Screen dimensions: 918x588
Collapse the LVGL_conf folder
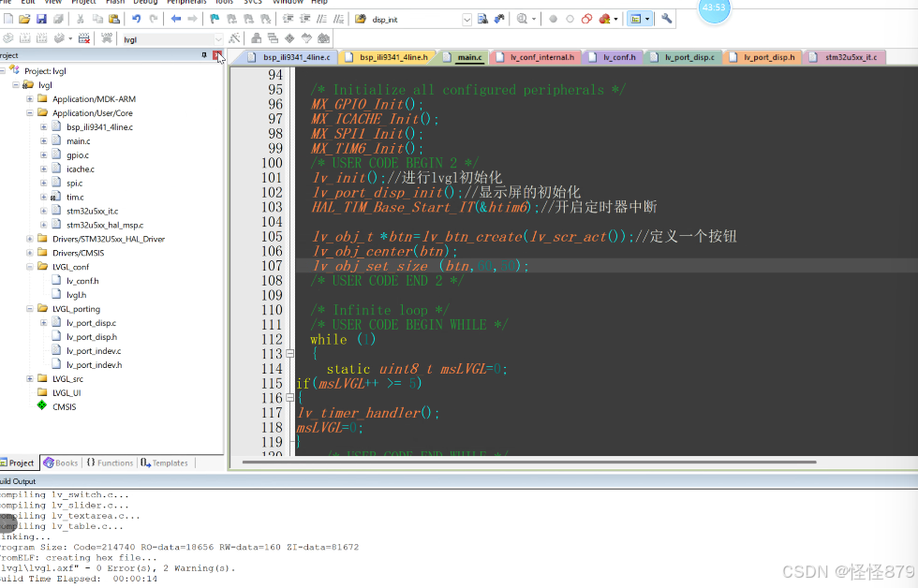tap(29, 267)
